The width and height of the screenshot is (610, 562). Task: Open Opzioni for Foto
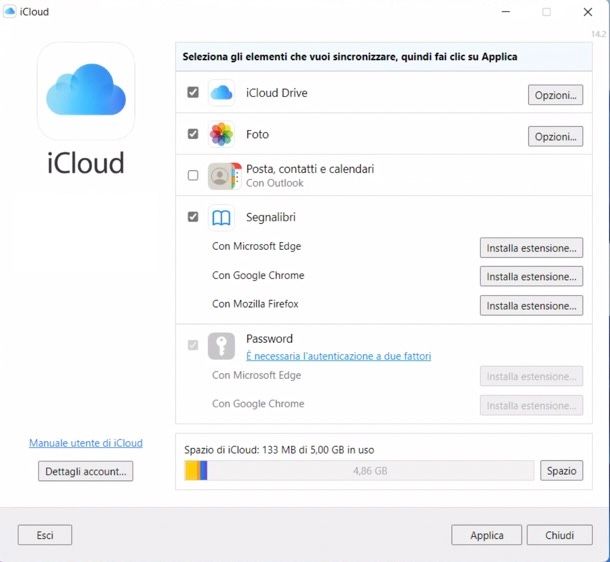555,137
